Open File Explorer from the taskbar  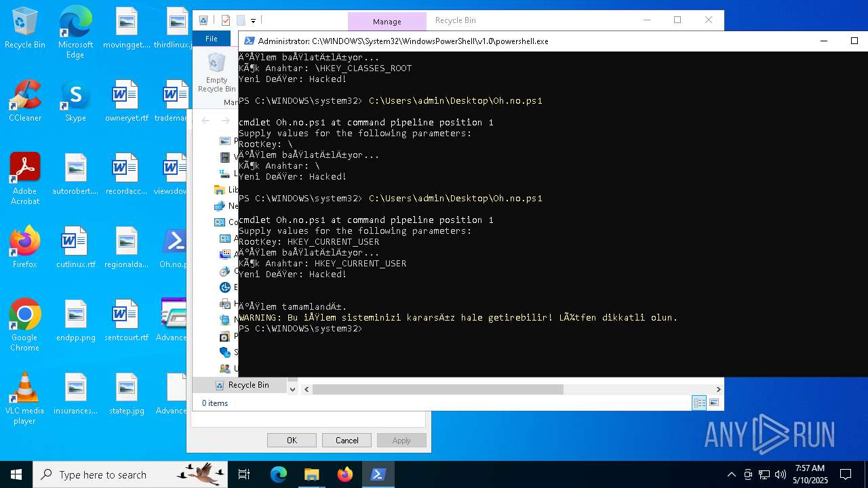tap(312, 474)
